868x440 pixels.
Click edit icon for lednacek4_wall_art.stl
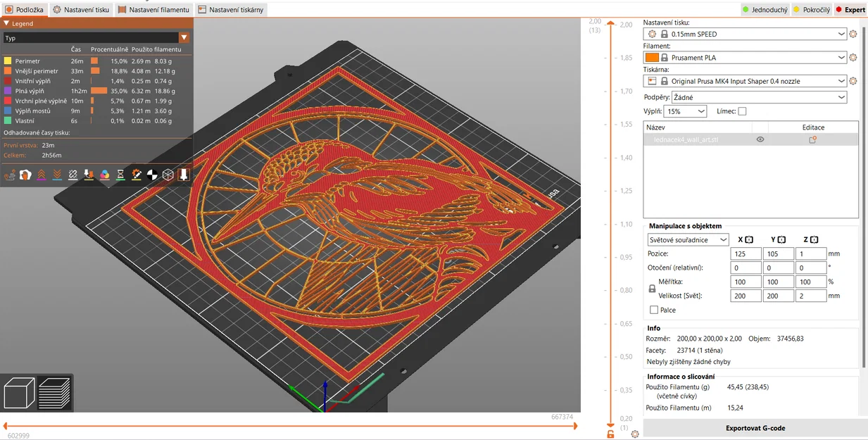pyautogui.click(x=812, y=140)
